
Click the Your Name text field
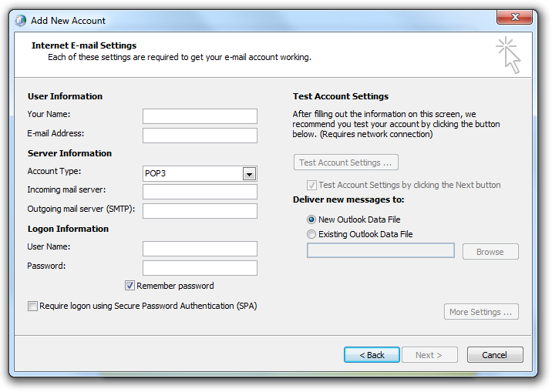[x=200, y=116]
